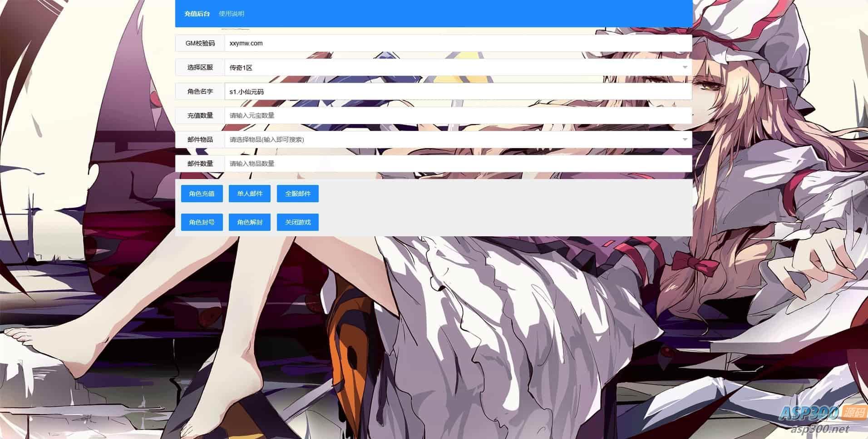The width and height of the screenshot is (868, 439).
Task: Click the ASP300 源码 watermark logo
Action: (x=822, y=413)
